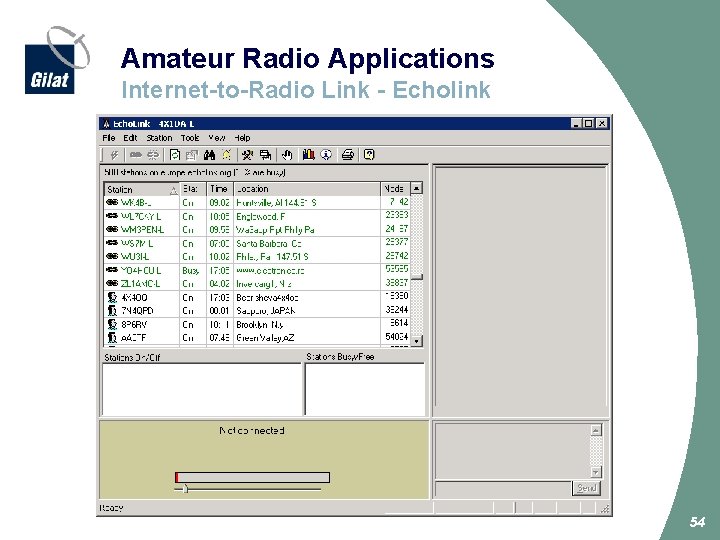Screen dimensions: 720x540
Task: Open the Edit menu
Action: pos(130,138)
